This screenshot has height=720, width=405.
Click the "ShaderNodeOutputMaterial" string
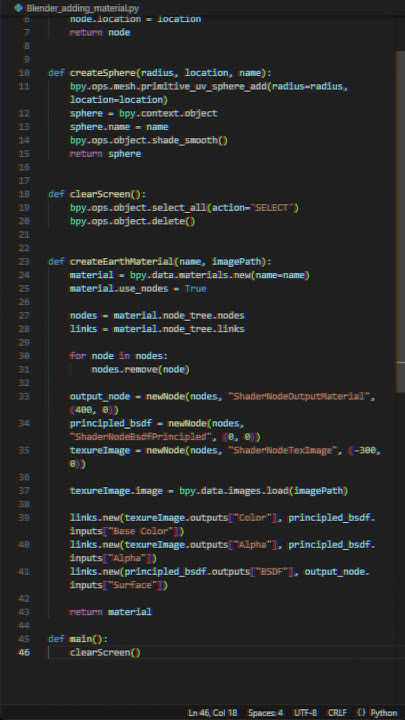click(298, 396)
